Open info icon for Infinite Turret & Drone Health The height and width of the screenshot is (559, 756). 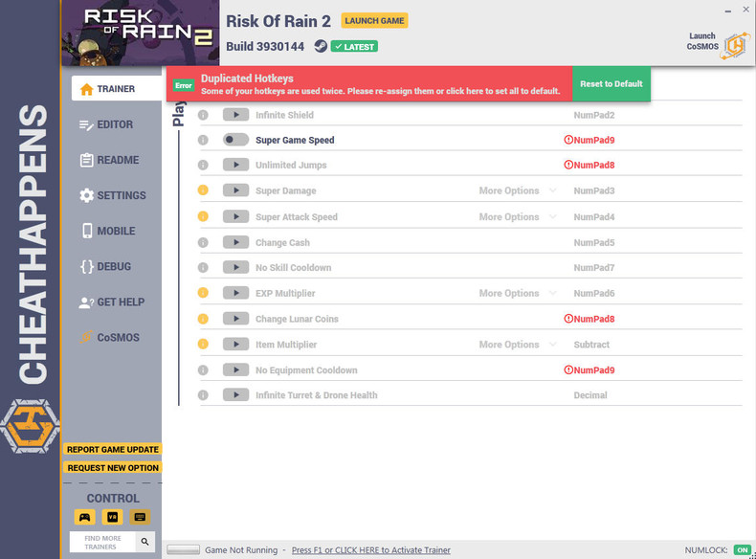click(203, 395)
